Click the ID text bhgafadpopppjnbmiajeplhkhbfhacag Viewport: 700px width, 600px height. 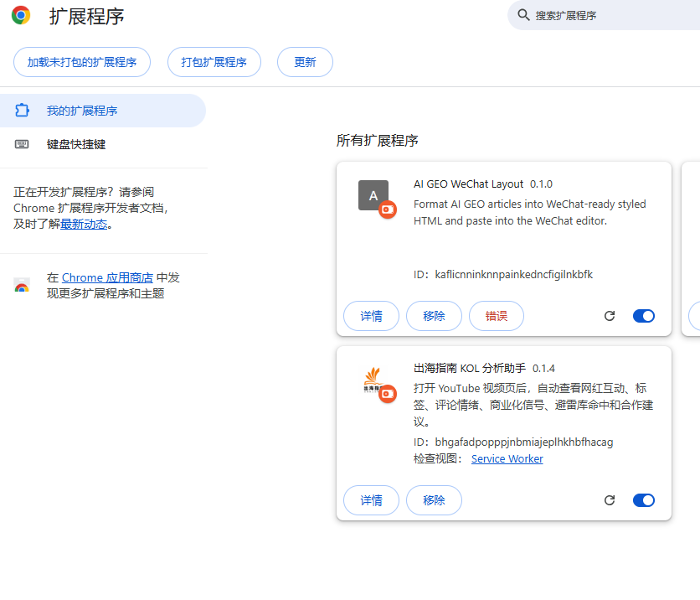click(524, 442)
